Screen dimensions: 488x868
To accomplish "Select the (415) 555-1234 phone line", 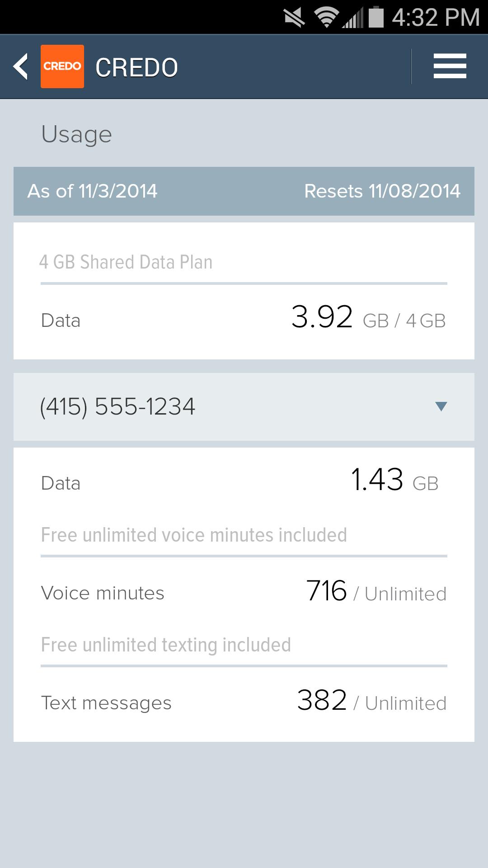I will (117, 406).
